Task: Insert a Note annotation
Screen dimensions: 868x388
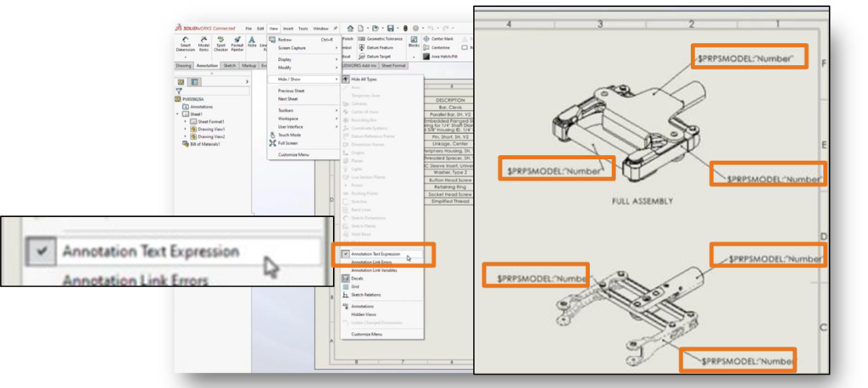Action: (252, 42)
